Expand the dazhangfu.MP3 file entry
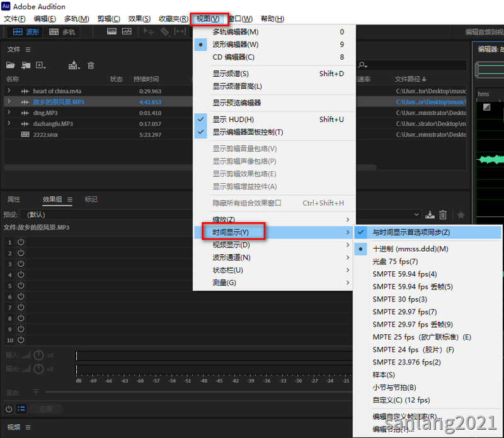The width and height of the screenshot is (504, 438). [x=9, y=123]
